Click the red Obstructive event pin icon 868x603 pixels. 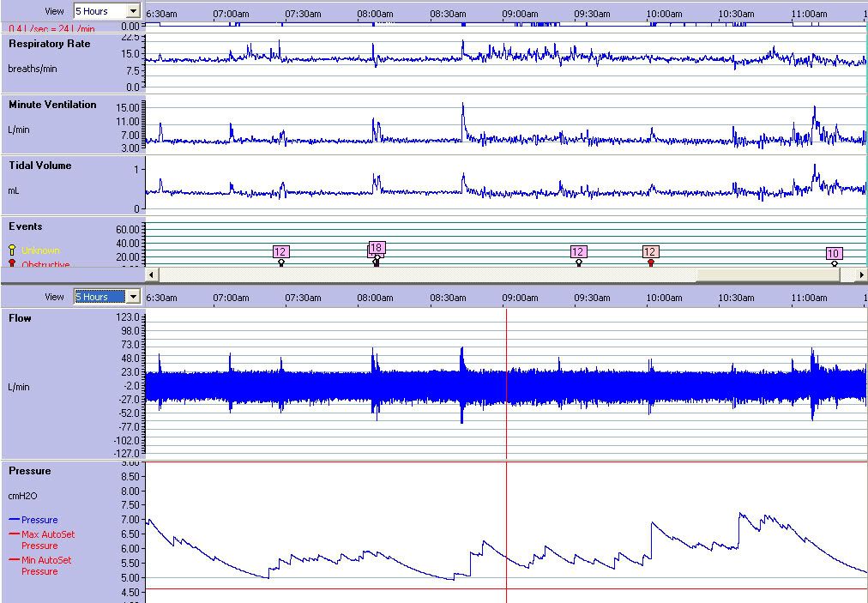click(12, 263)
